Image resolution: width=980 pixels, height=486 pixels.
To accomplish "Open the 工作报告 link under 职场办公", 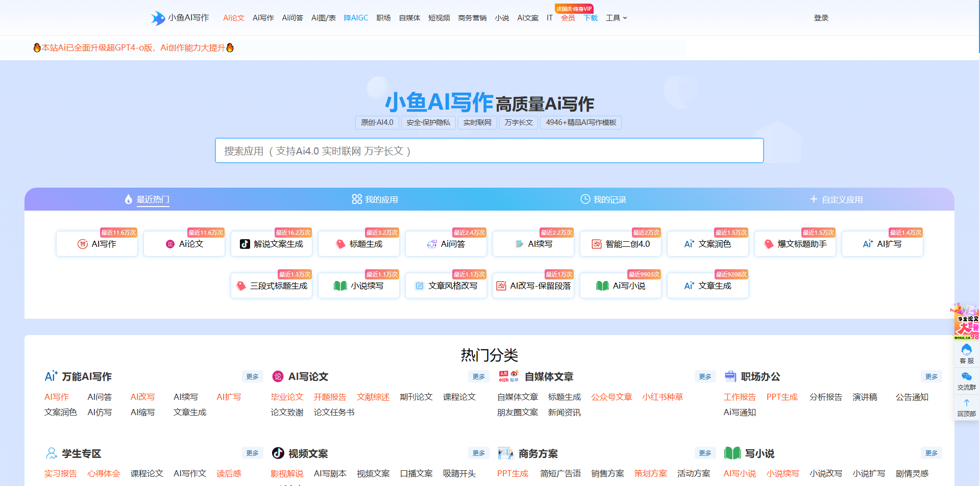I will click(740, 397).
